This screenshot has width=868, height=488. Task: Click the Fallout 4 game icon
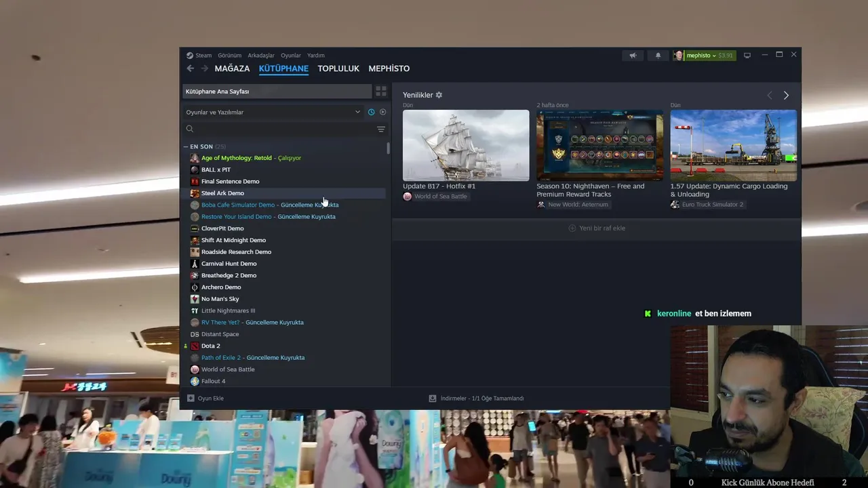pos(195,381)
